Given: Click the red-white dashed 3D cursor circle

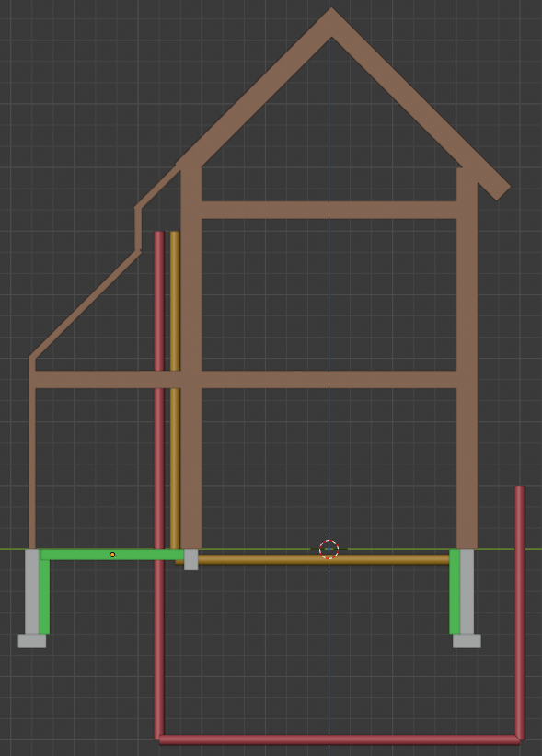Looking at the screenshot, I should pos(329,549).
